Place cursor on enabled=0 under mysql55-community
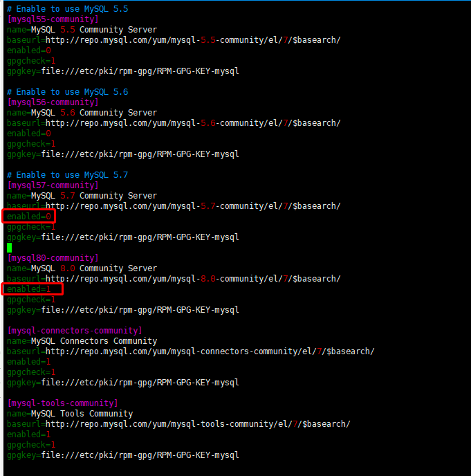This screenshot has height=476, width=471. [x=29, y=51]
